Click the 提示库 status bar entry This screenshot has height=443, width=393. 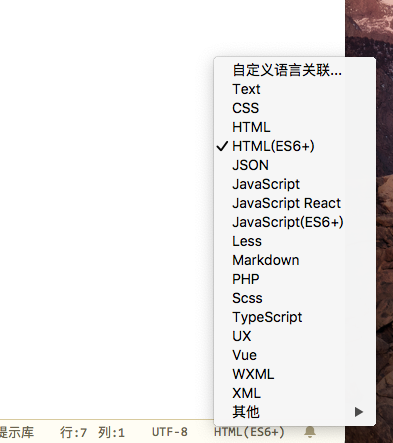pos(17,433)
